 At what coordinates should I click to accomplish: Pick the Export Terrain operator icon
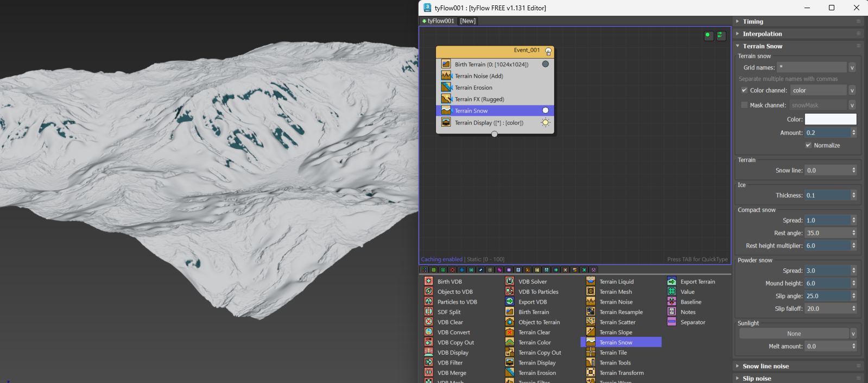tap(671, 281)
